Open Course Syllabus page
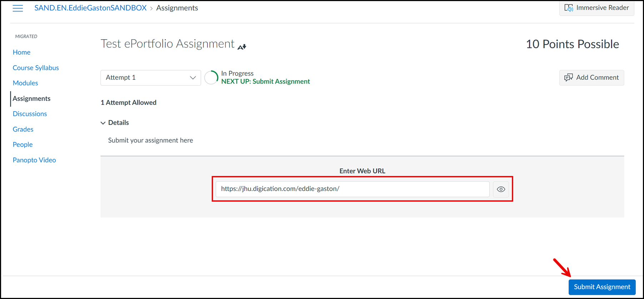This screenshot has width=644, height=299. point(36,67)
